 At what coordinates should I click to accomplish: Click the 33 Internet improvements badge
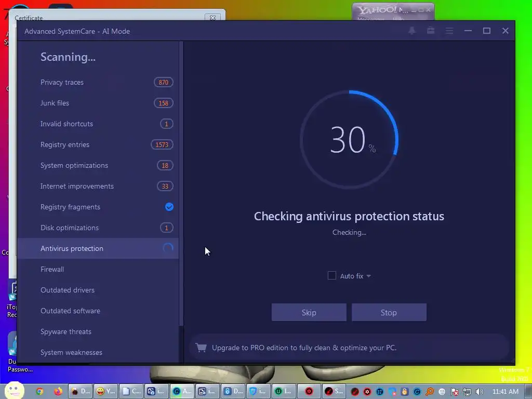point(165,186)
